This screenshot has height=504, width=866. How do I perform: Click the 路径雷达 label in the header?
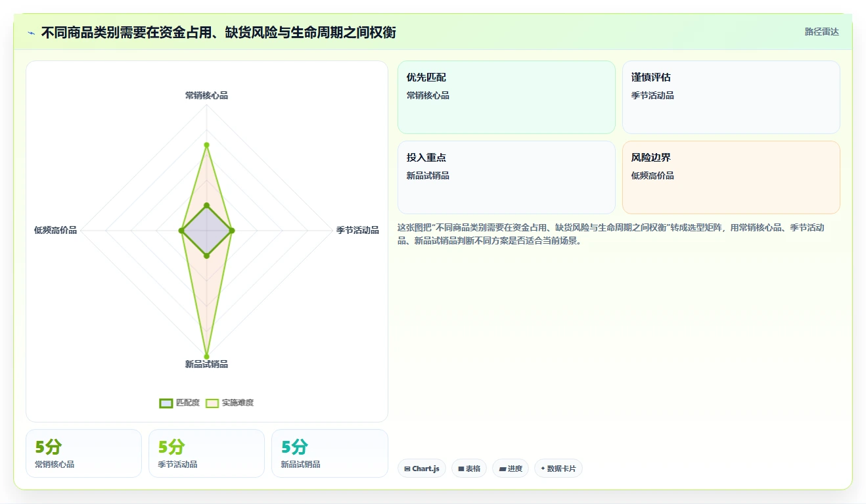(821, 32)
